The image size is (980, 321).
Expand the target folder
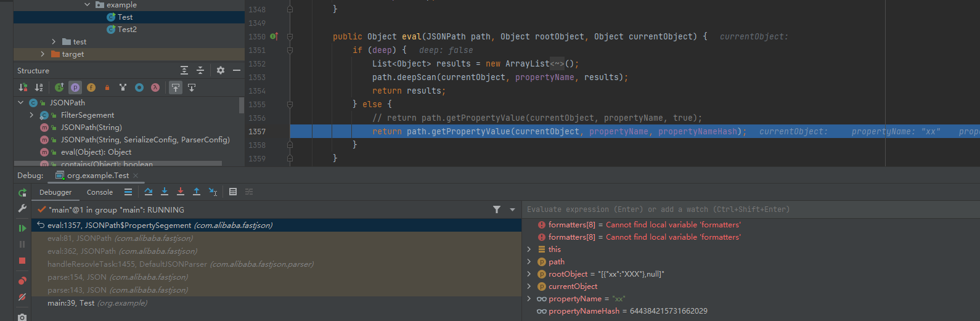(43, 54)
